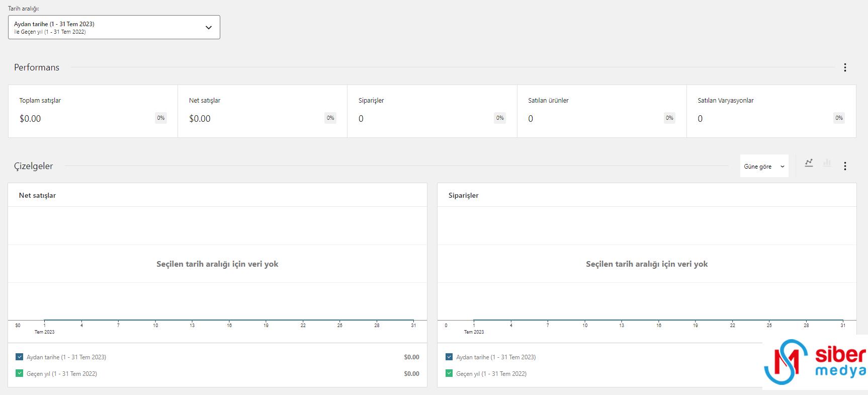Click the Siparişler chart title
The height and width of the screenshot is (395, 868).
(463, 195)
